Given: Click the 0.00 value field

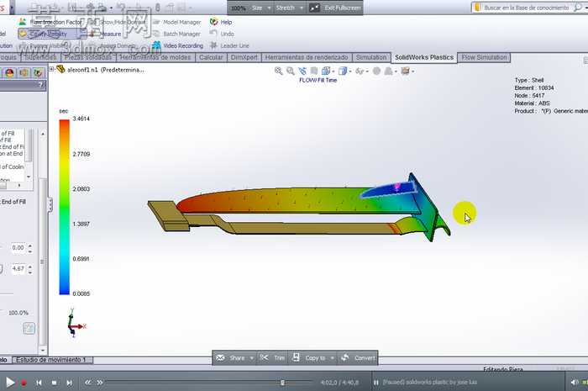Looking at the screenshot, I should [18, 248].
